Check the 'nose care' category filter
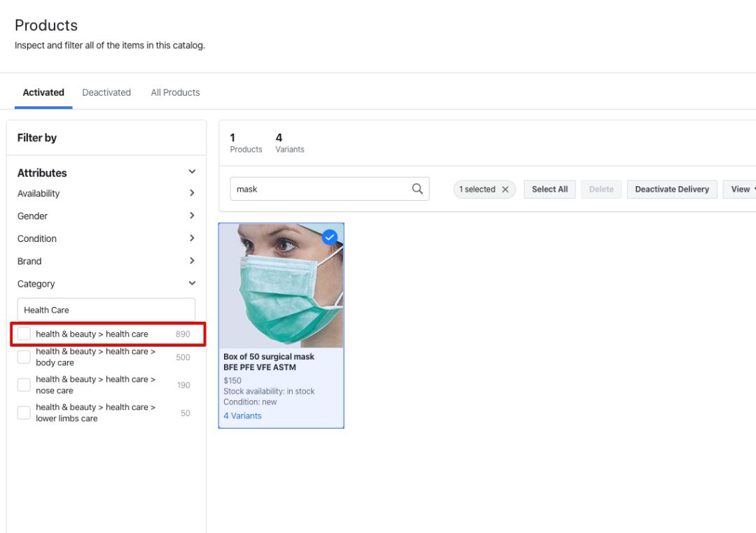The width and height of the screenshot is (756, 533). point(24,385)
